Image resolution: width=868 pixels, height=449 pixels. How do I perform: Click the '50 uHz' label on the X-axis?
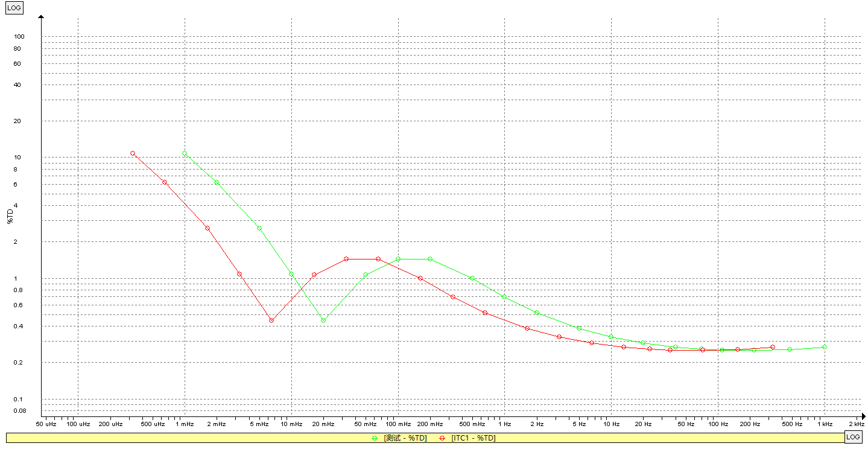[46, 424]
